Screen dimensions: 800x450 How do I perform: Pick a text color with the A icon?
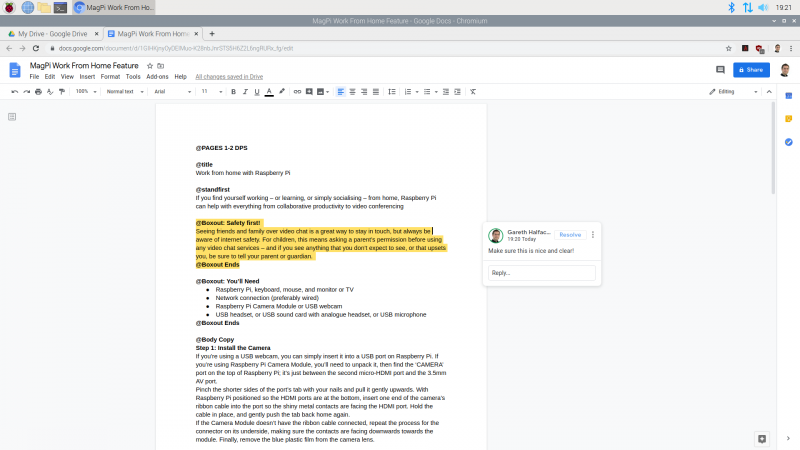(269, 91)
